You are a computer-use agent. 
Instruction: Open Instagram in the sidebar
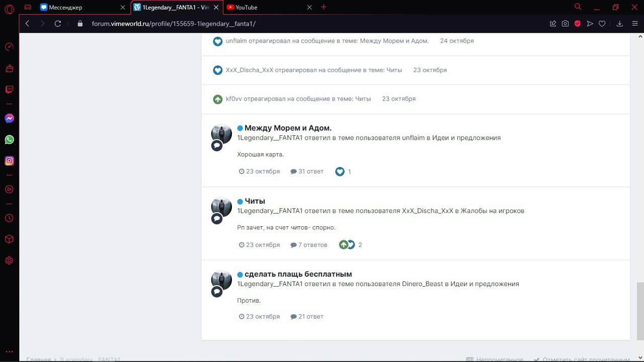[x=9, y=161]
